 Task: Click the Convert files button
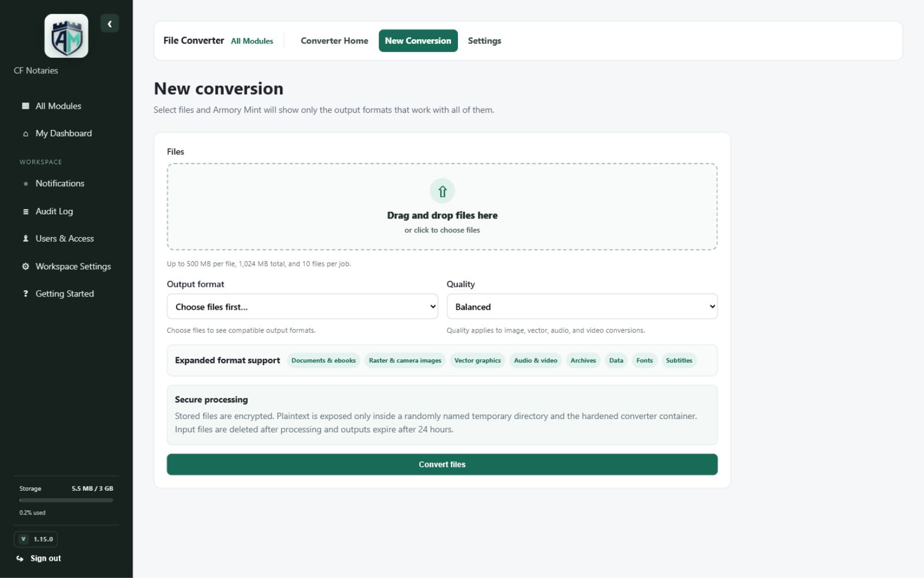coord(442,465)
